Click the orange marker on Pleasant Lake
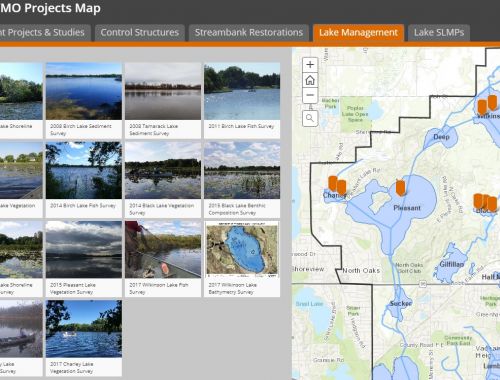The width and height of the screenshot is (500, 380). click(400, 188)
